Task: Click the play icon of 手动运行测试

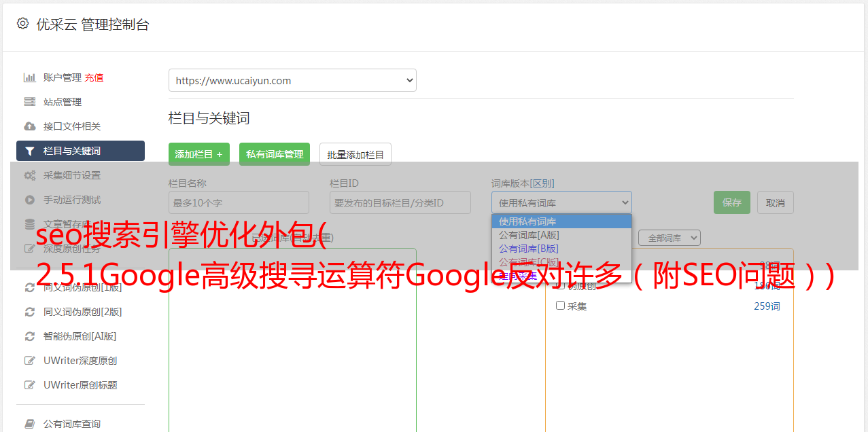Action: point(29,200)
